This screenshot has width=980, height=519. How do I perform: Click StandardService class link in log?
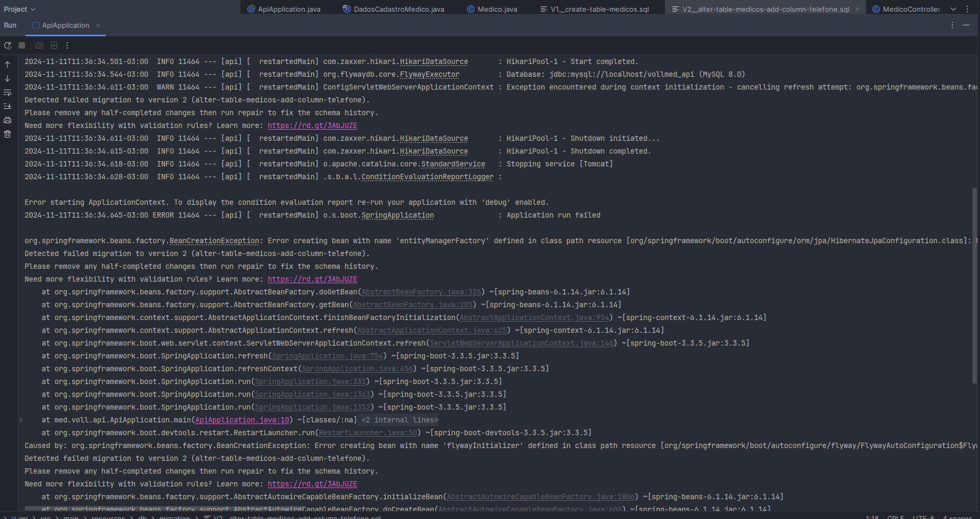453,164
